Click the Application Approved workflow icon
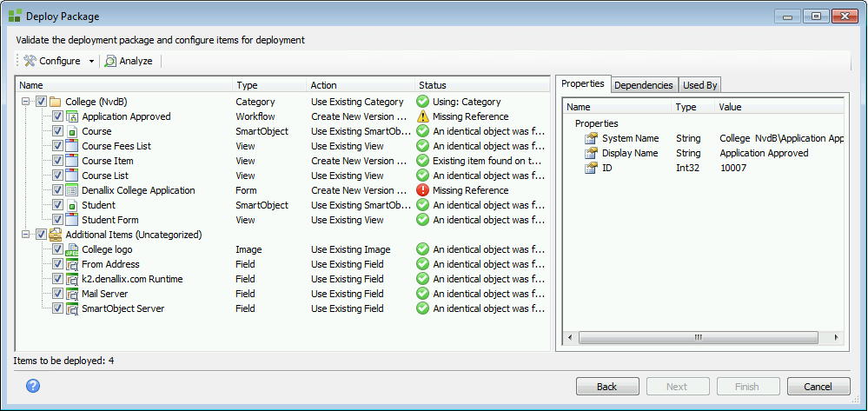Image resolution: width=868 pixels, height=411 pixels. click(73, 116)
